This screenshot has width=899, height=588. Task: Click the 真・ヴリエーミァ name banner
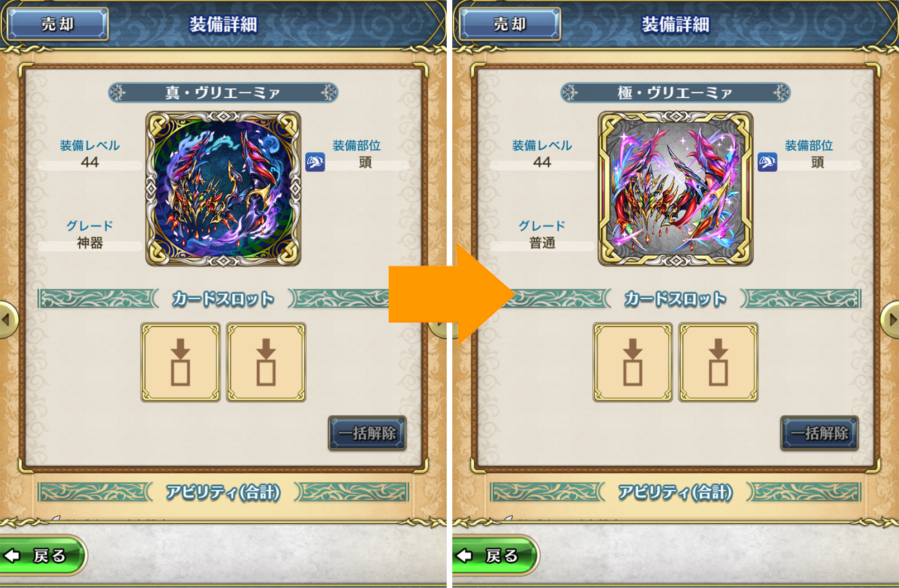pos(223,92)
